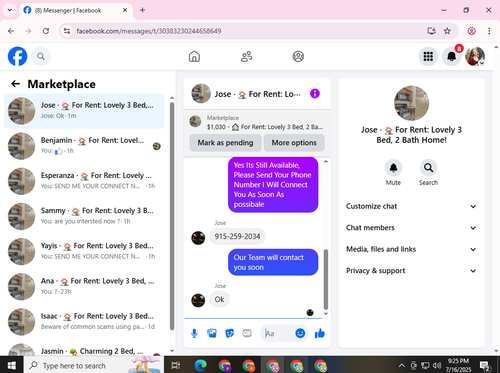This screenshot has width=500, height=373.
Task: Send a voice clip with microphone icon
Action: [x=194, y=333]
